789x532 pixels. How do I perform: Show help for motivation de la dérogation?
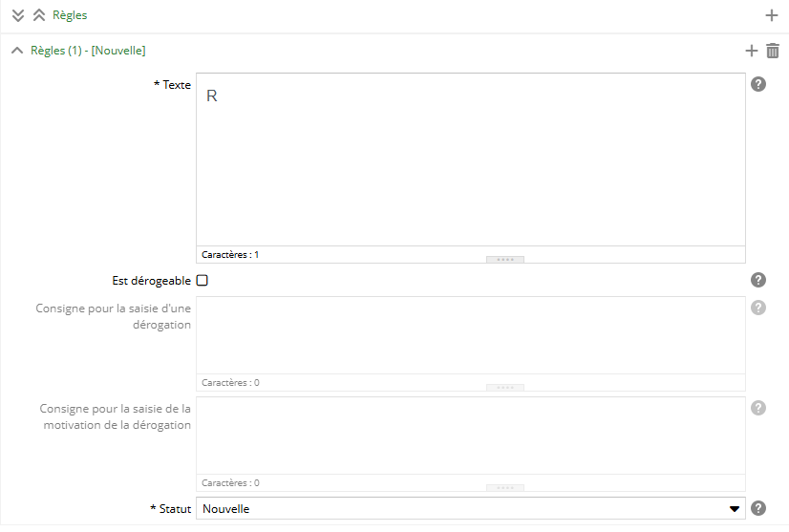pos(758,408)
